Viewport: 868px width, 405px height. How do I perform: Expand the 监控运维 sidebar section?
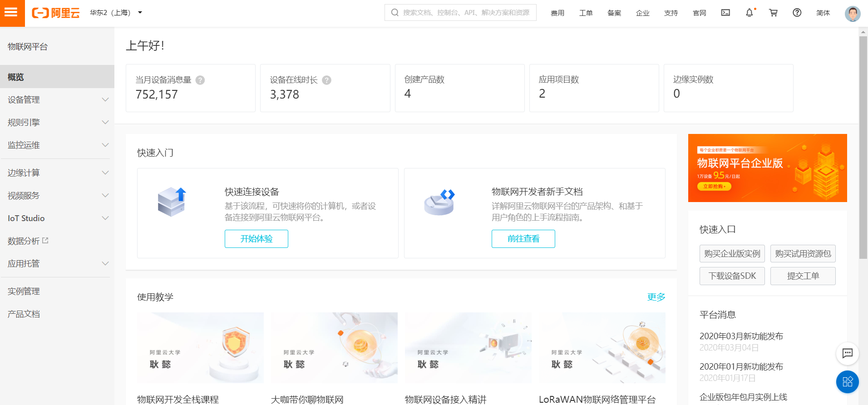pos(57,145)
